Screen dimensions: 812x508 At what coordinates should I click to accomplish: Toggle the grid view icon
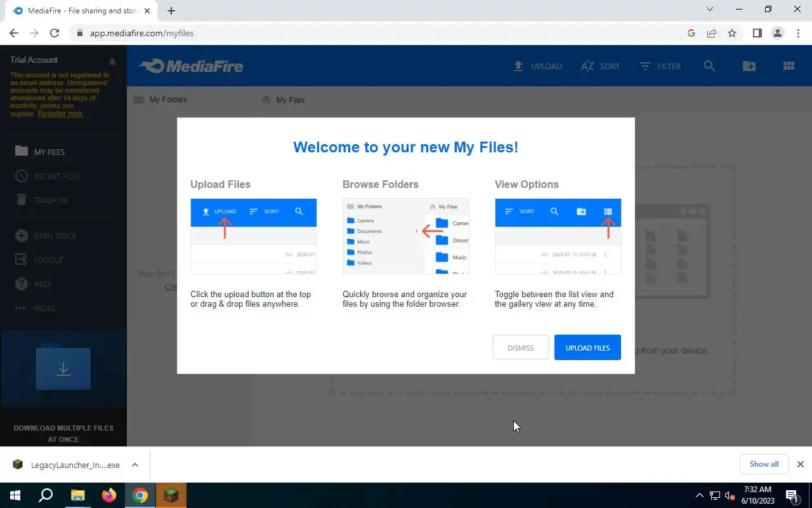(789, 66)
